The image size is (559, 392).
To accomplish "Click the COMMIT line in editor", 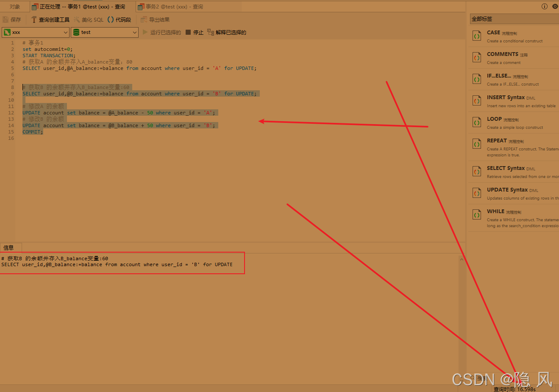I will tap(33, 132).
